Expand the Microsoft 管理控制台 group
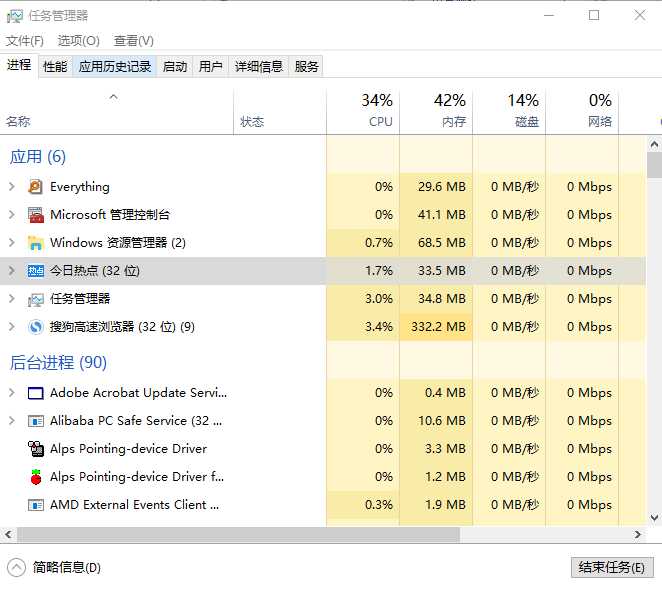This screenshot has height=592, width=662. 12,215
